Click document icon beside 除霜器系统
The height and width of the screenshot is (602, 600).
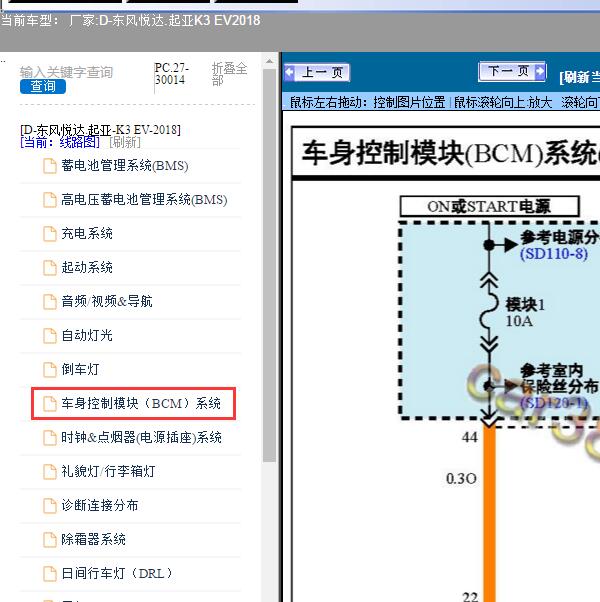(50, 539)
